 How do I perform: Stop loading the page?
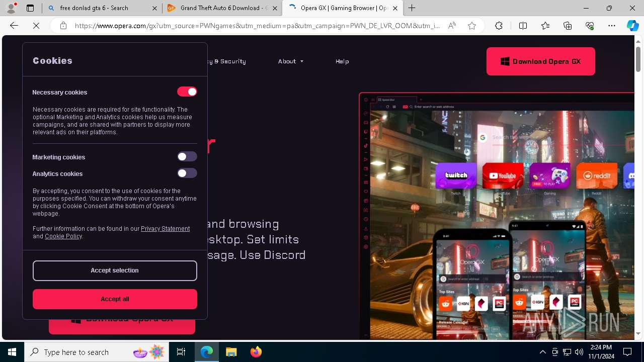coord(36,26)
